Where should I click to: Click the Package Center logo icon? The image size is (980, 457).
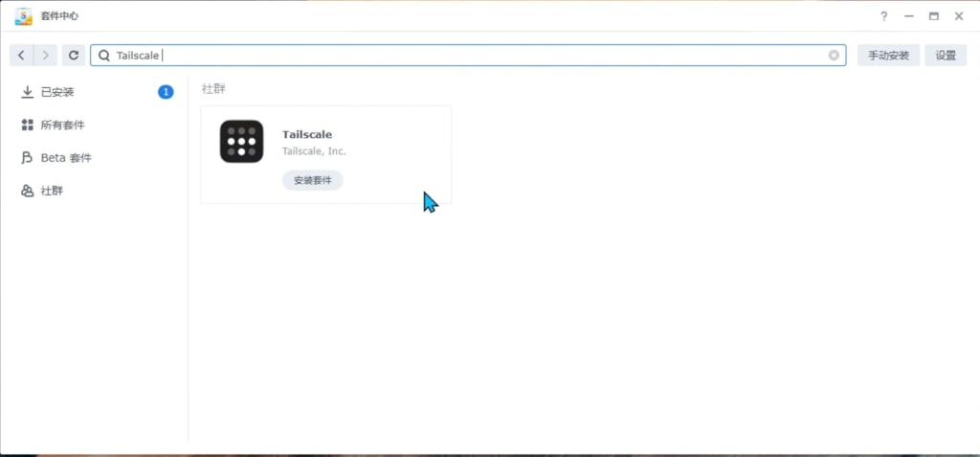tap(24, 16)
